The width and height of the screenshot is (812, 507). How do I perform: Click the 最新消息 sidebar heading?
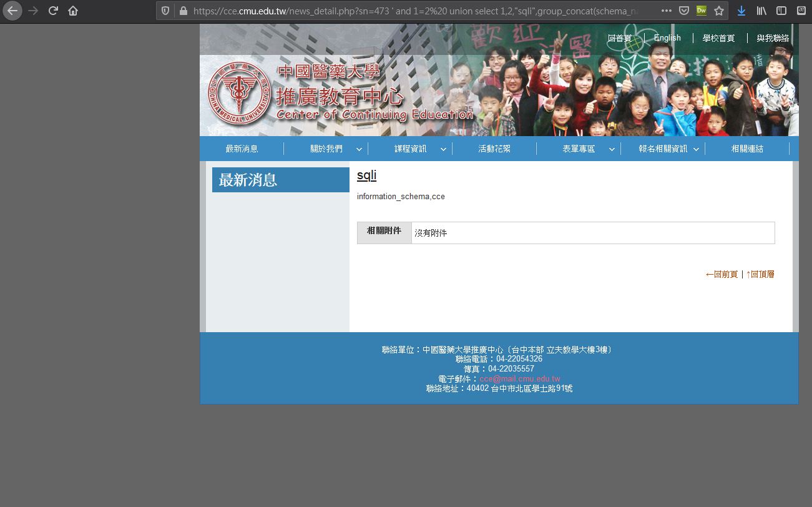(x=281, y=180)
